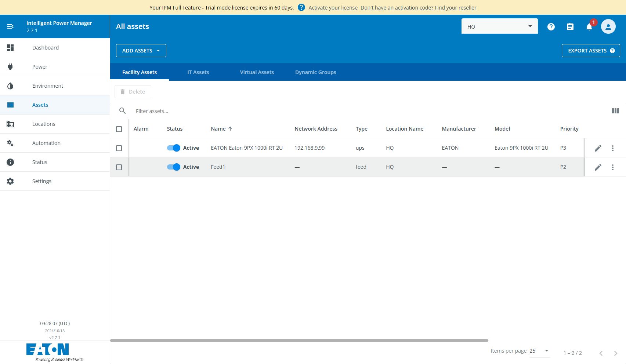
Task: Open the Add Assets dropdown
Action: click(x=141, y=51)
